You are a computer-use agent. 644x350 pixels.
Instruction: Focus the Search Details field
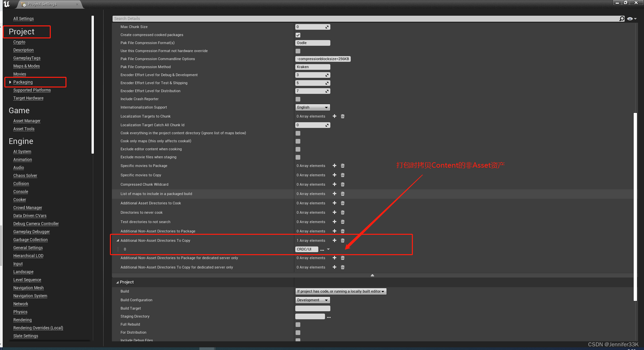pos(365,19)
